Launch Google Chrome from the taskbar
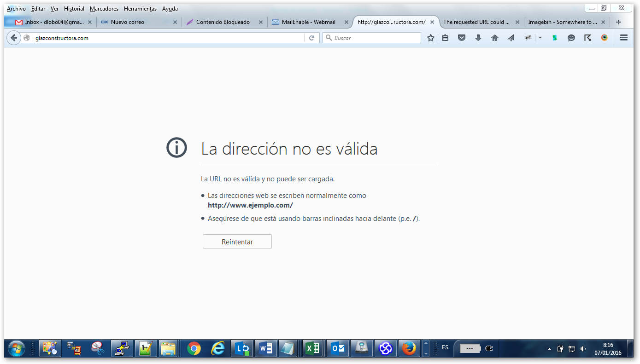The height and width of the screenshot is (364, 640). [x=194, y=349]
